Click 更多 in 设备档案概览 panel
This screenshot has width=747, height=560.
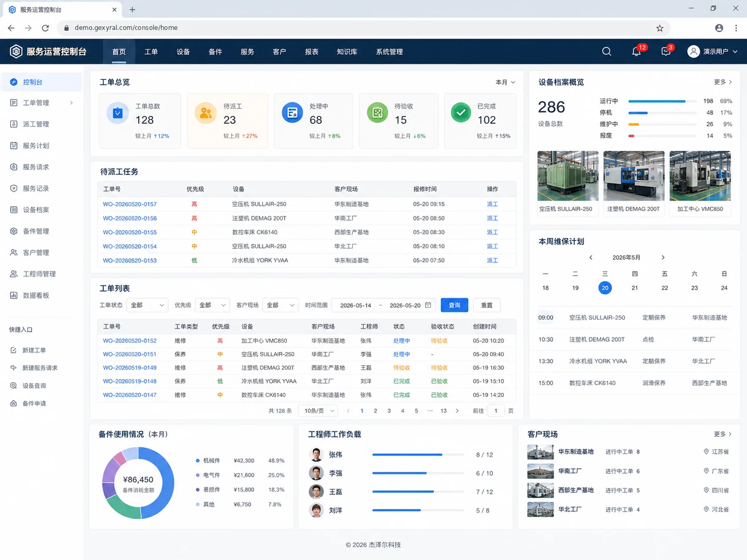coord(723,83)
